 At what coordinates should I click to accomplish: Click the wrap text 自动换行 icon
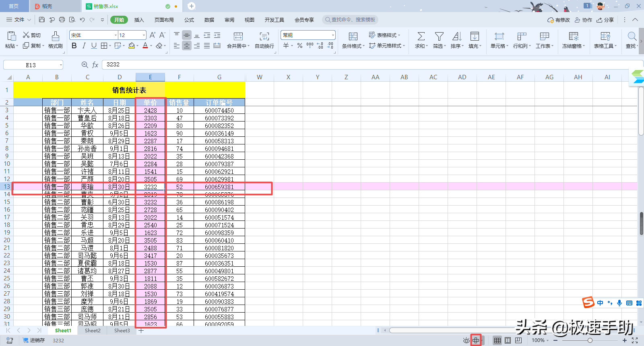tap(264, 36)
